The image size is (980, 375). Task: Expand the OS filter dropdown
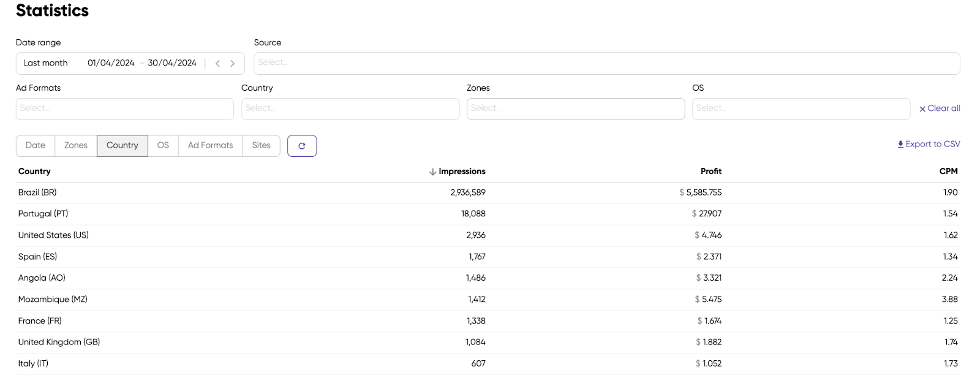[801, 109]
